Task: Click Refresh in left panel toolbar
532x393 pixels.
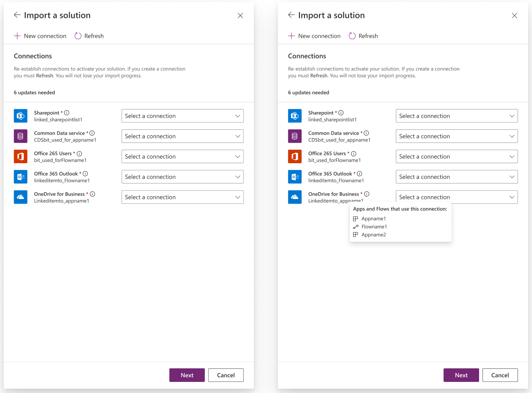Action: pos(89,36)
